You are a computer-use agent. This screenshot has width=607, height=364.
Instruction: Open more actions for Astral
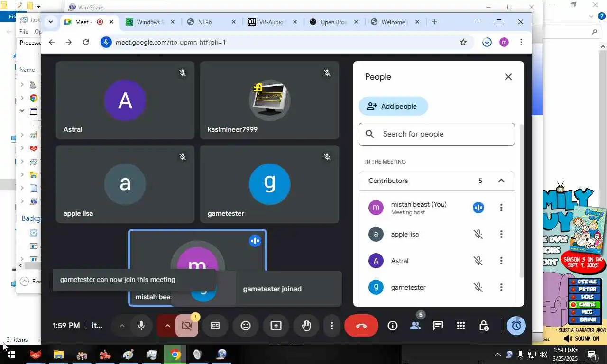click(x=501, y=261)
